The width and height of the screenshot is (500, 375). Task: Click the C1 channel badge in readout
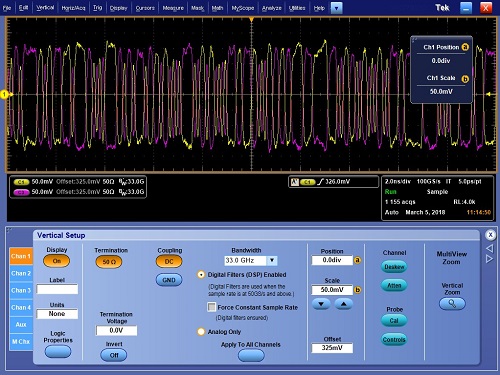coord(21,182)
